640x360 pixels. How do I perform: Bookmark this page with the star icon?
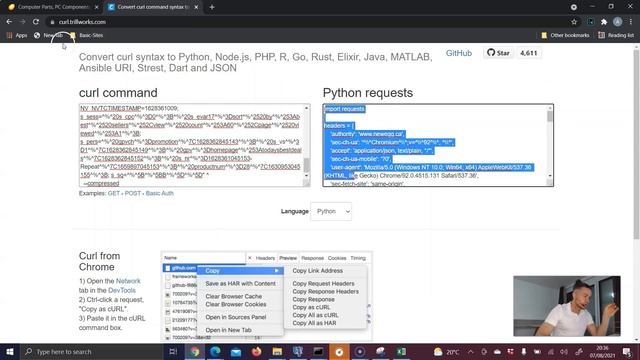pos(574,22)
